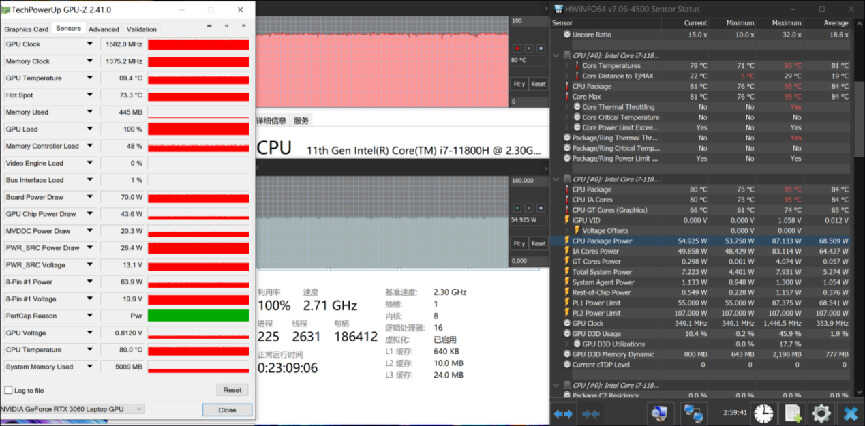Click thermometer icon beside Core Temperatures
This screenshot has width=865, height=426.
577,66
